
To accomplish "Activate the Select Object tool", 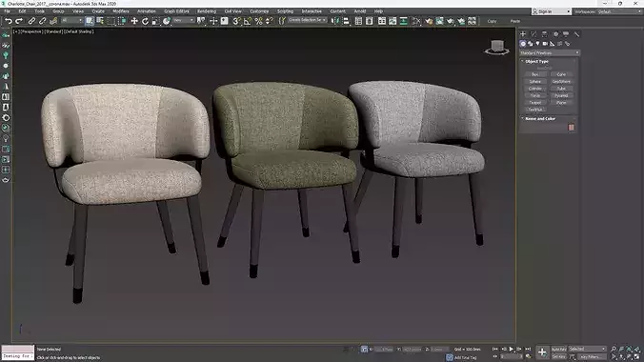I will [x=90, y=21].
